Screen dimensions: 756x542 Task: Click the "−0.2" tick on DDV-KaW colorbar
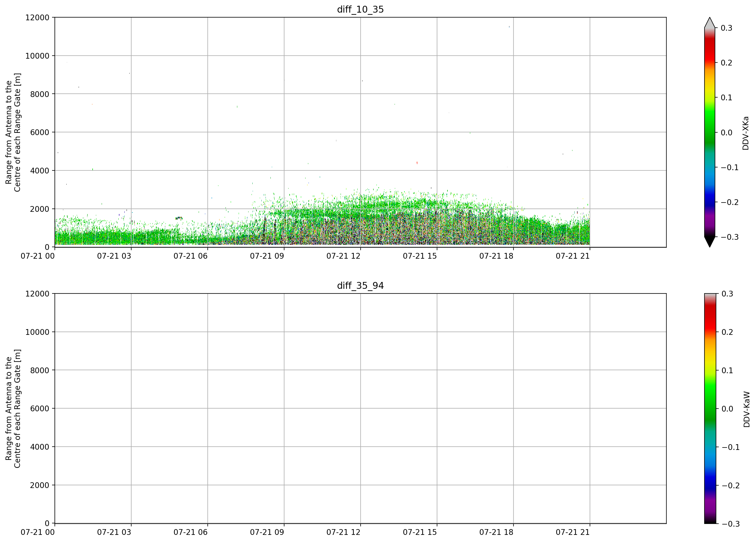(730, 486)
